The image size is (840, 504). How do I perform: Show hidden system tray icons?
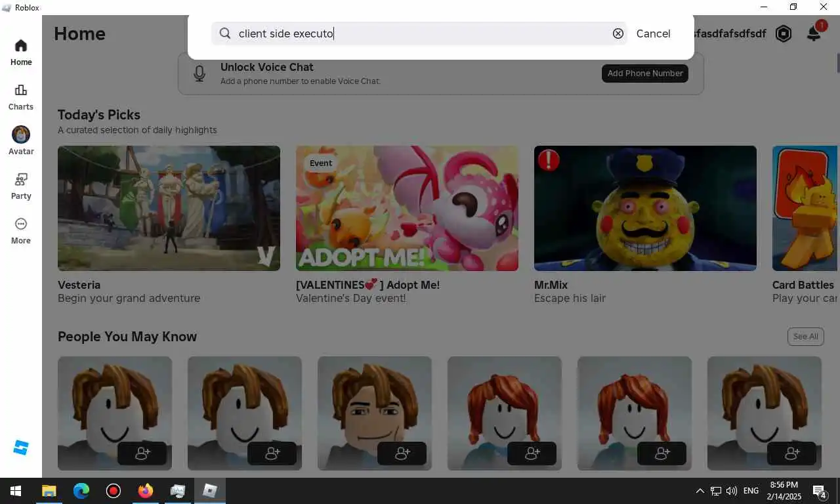(700, 491)
